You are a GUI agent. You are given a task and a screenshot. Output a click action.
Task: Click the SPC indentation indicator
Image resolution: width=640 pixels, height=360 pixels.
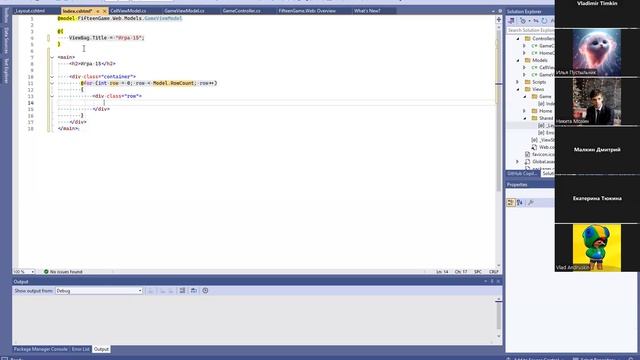click(x=478, y=271)
